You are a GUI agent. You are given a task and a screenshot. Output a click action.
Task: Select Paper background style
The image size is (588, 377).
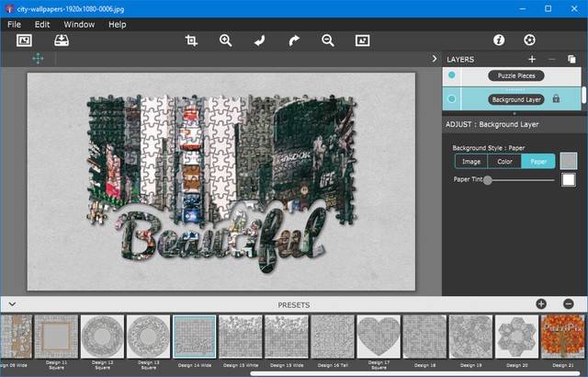click(x=537, y=161)
